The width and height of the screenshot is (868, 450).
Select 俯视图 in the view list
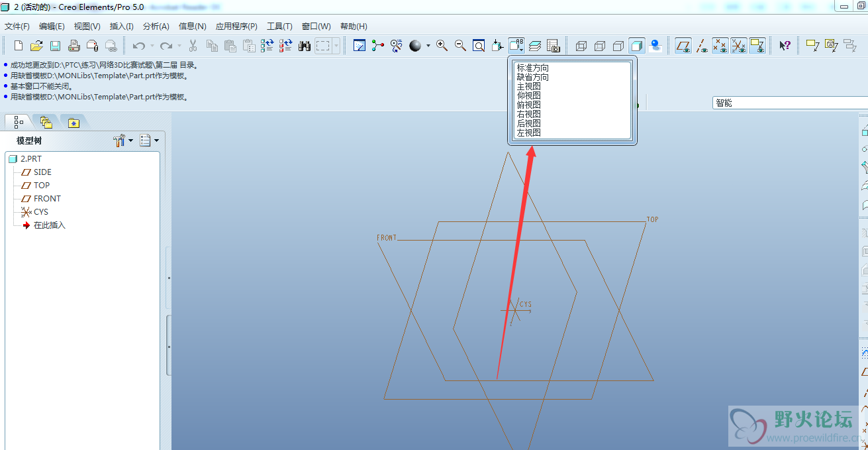tap(529, 105)
